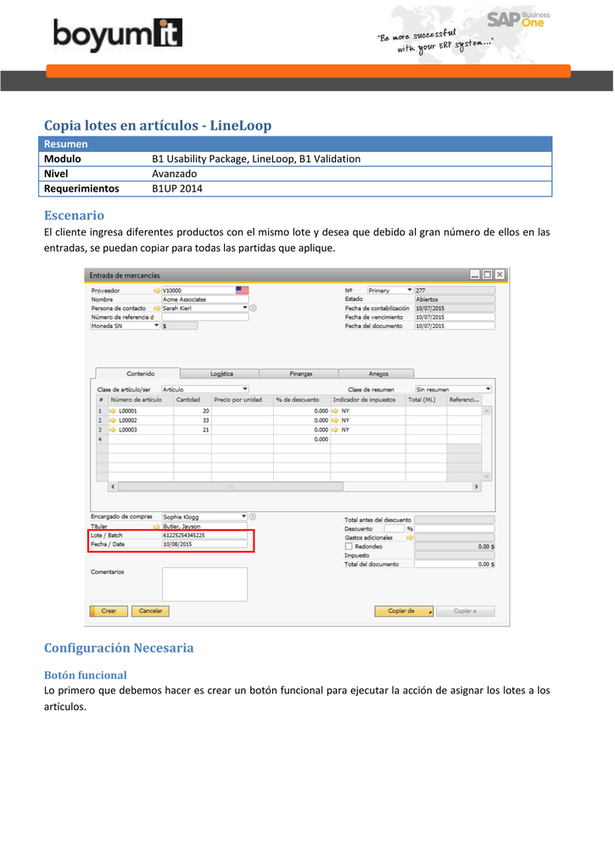The height and width of the screenshot is (868, 615).
Task: Click the Total (ML) column header
Action: pos(426,400)
